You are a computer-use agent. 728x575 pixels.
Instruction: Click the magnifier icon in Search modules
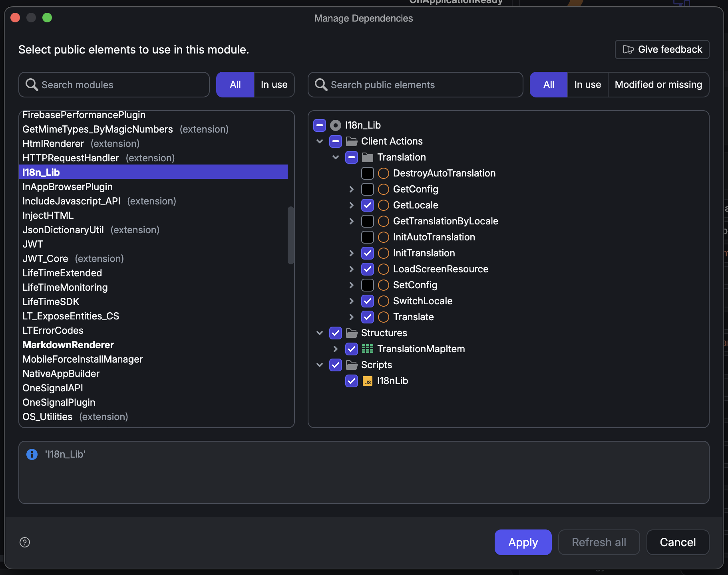coord(32,85)
